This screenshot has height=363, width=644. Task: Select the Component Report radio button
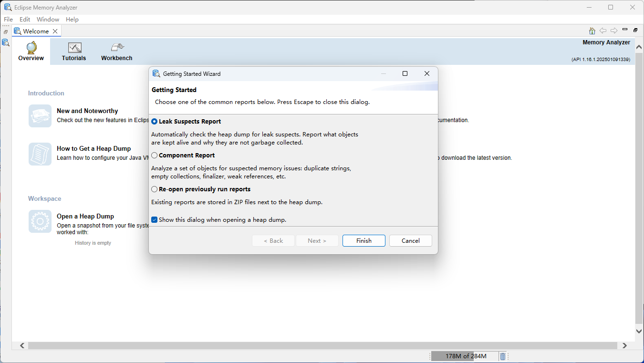tap(155, 156)
